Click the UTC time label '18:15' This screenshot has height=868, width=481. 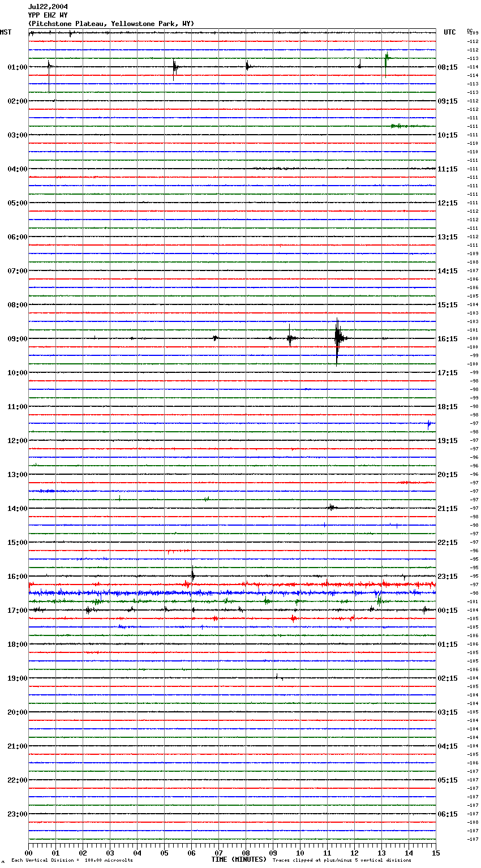pos(448,407)
